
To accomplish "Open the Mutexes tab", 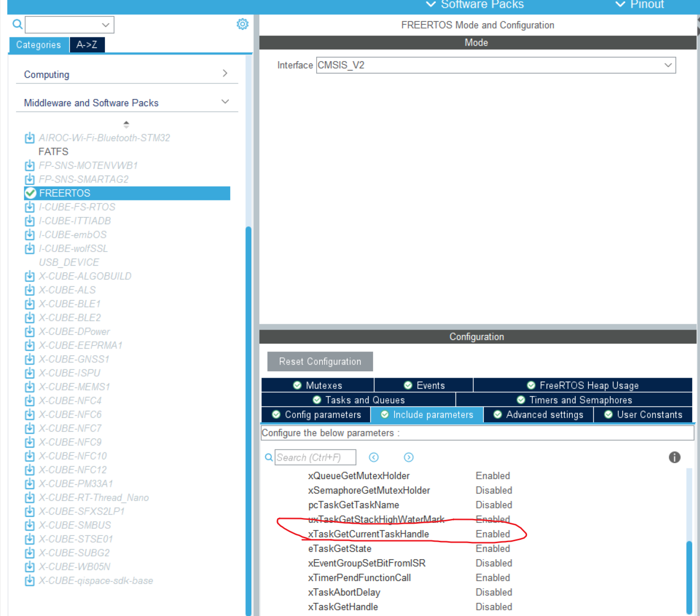I will 318,385.
